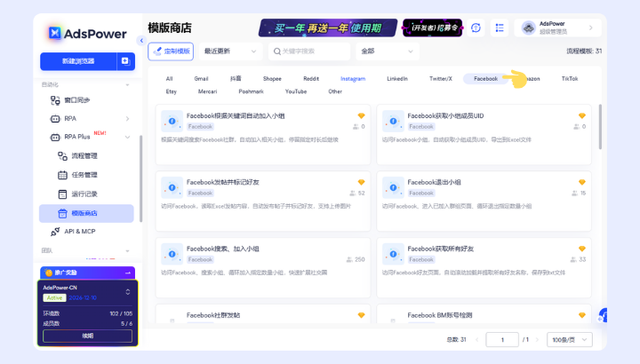The image size is (640, 364).
Task: Open Facebook获取小组成员UID template title
Action: click(x=445, y=115)
